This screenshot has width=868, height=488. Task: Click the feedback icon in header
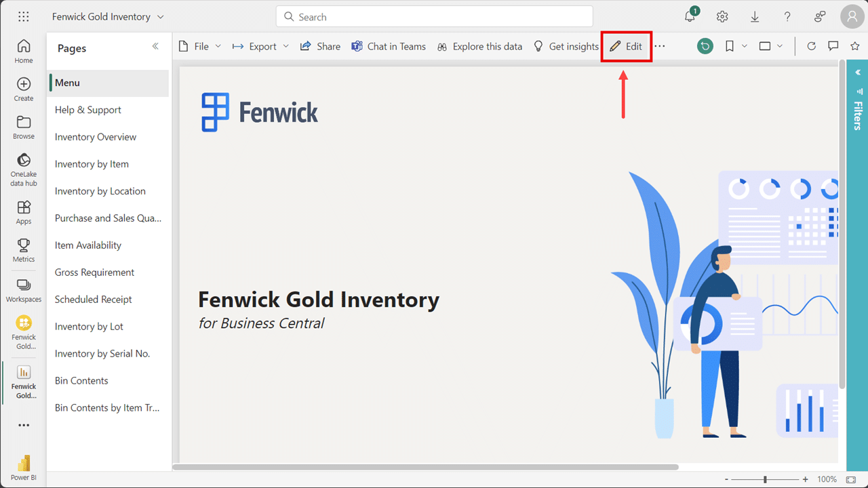coord(820,17)
